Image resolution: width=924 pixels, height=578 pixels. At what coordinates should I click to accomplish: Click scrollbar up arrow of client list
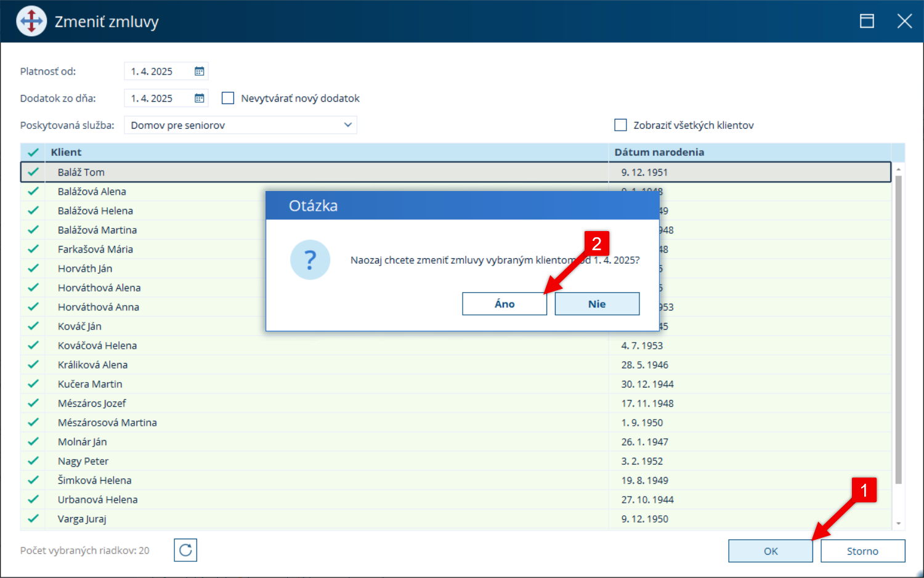898,169
